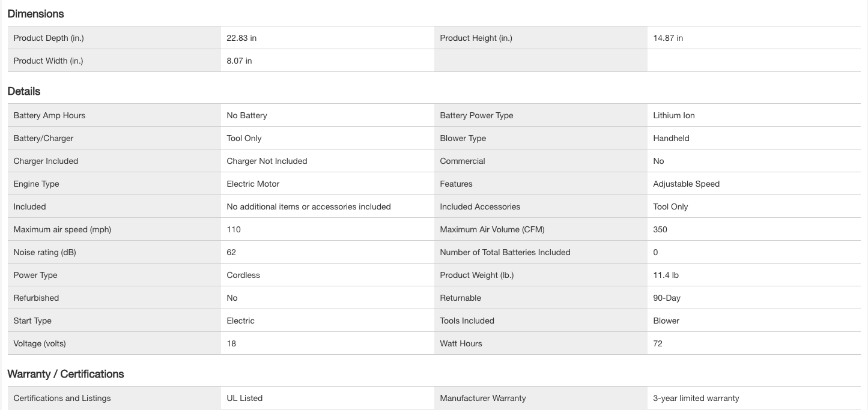
Task: Click the Maximum air speed (mph) label
Action: tap(62, 229)
